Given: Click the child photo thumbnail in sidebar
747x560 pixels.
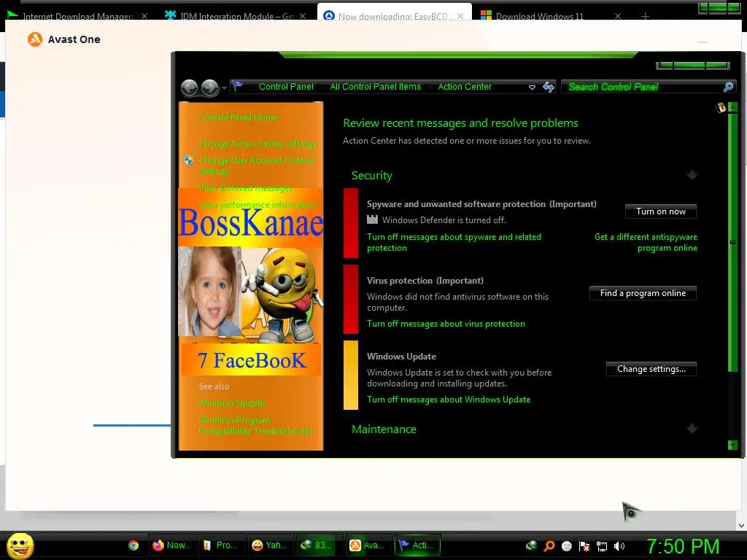Looking at the screenshot, I should (209, 292).
